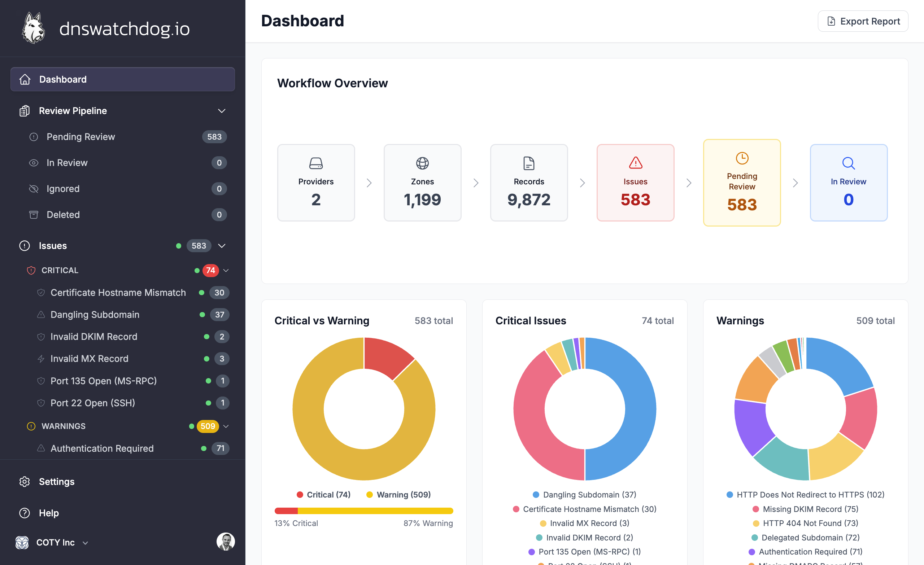Image resolution: width=924 pixels, height=565 pixels.
Task: Click the user profile avatar photo
Action: point(226,542)
